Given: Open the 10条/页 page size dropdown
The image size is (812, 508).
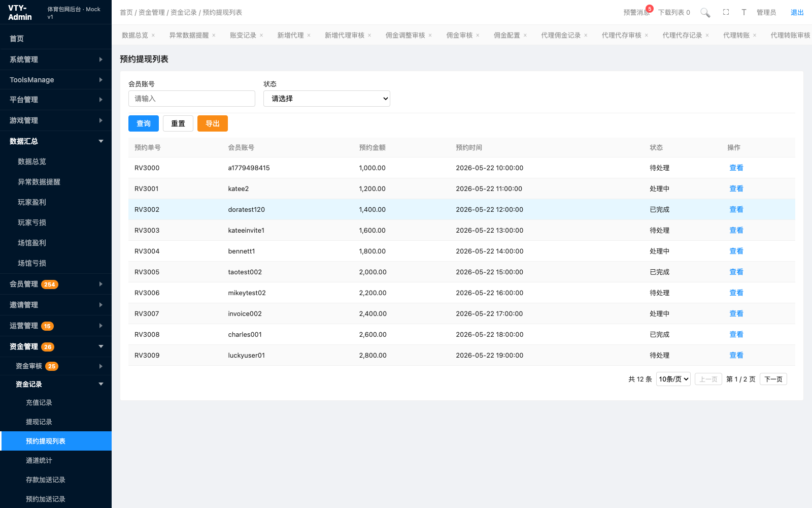Looking at the screenshot, I should click(673, 379).
